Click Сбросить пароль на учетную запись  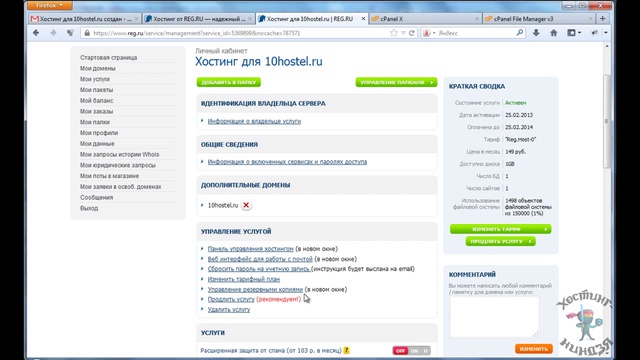click(x=259, y=269)
